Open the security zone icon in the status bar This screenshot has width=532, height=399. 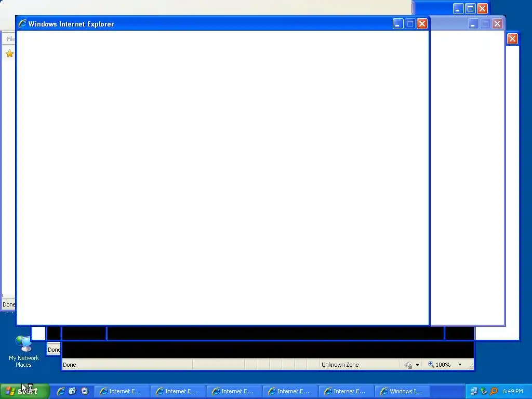pyautogui.click(x=408, y=365)
